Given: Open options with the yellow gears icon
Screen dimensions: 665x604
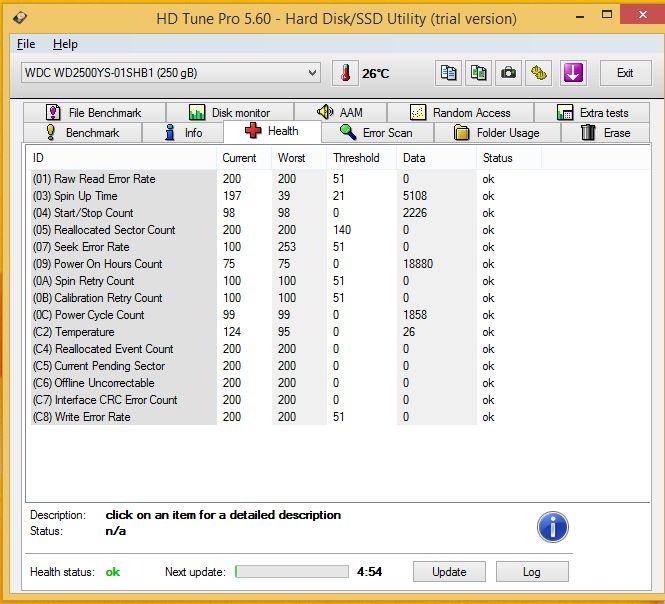Looking at the screenshot, I should [x=539, y=73].
